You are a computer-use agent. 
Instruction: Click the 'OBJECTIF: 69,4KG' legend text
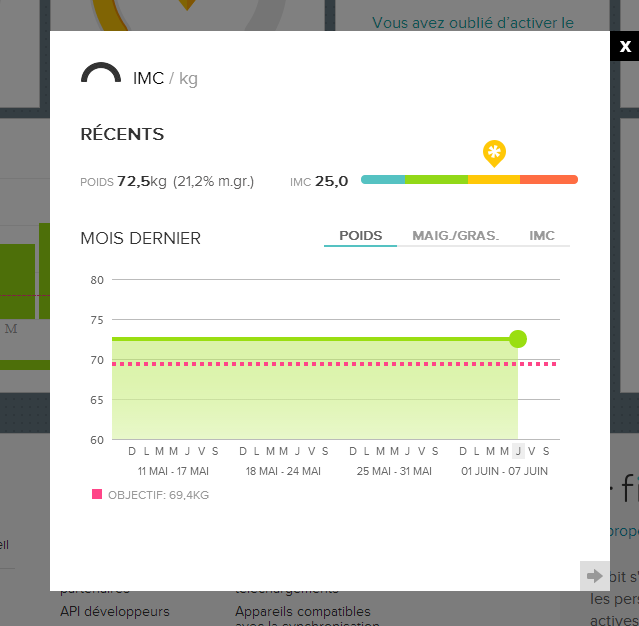[x=158, y=495]
